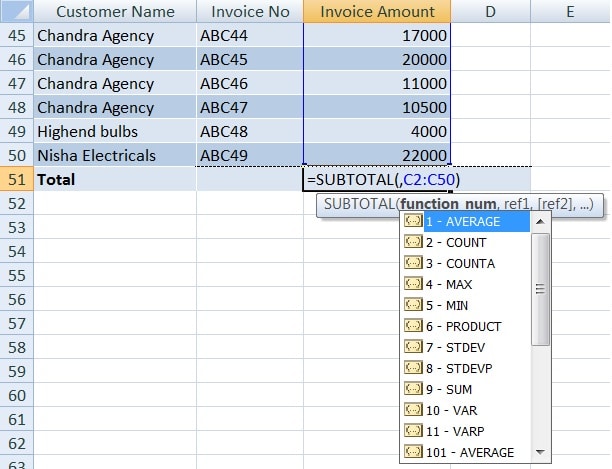Click the icon beside 7 - STDEV

click(x=413, y=347)
